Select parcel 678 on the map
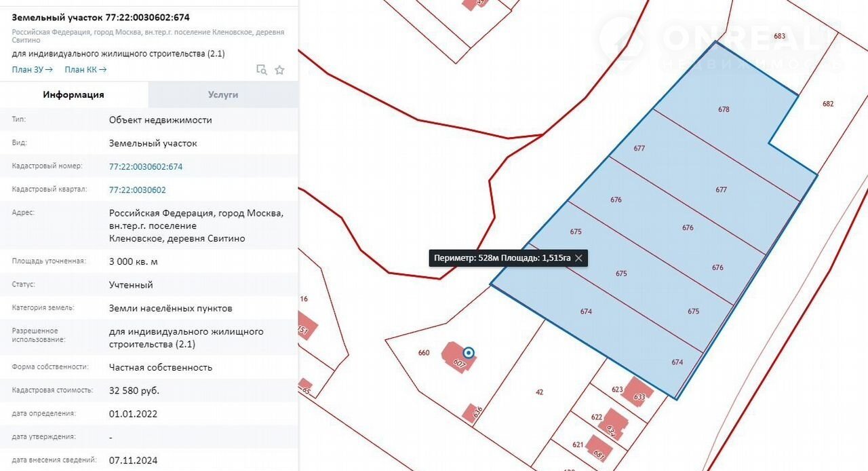 (724, 109)
